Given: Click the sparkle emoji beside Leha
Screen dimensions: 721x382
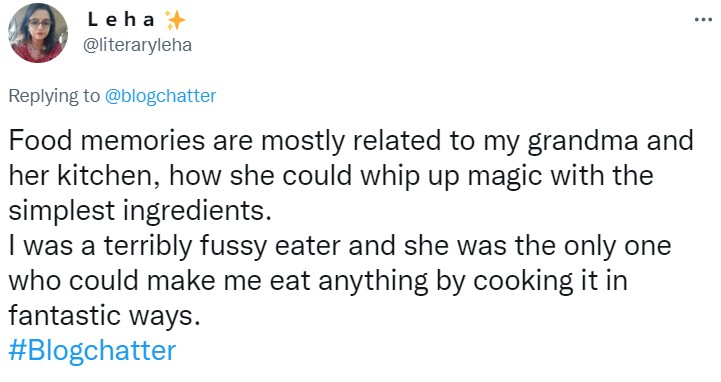Looking at the screenshot, I should pos(175,20).
